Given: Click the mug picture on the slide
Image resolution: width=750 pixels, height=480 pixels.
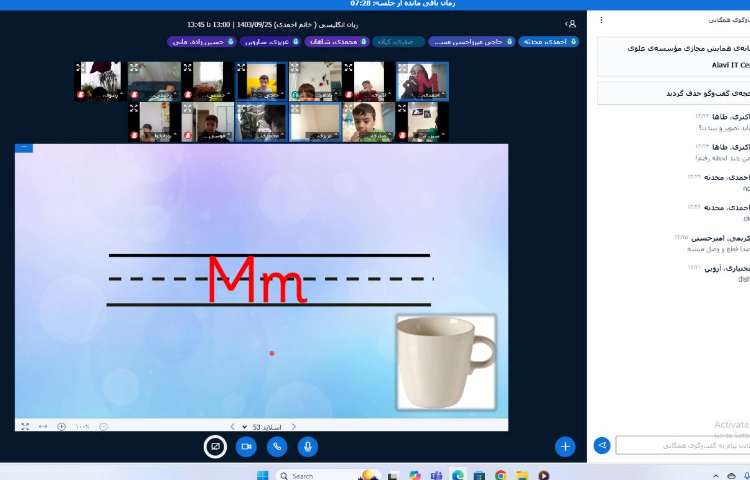Looking at the screenshot, I should point(446,362).
